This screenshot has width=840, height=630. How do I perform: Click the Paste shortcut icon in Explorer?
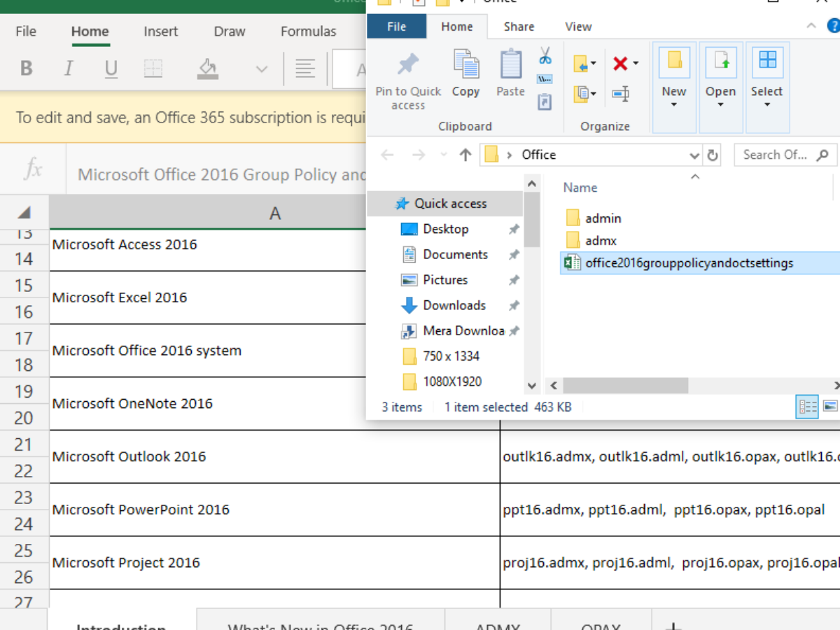(x=545, y=102)
